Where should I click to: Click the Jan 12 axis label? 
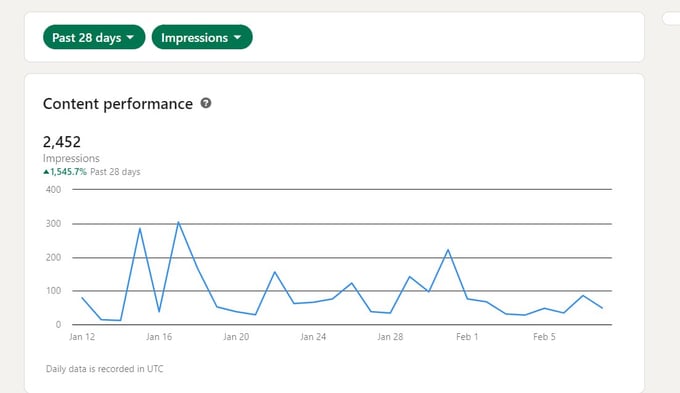82,337
